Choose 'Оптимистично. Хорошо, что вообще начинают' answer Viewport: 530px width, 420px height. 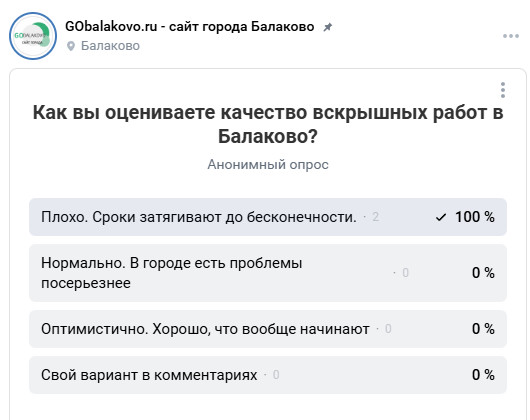pyautogui.click(x=268, y=329)
